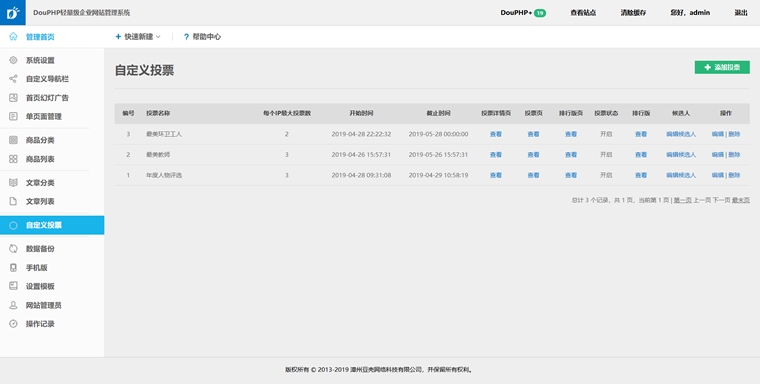Click 编辑候选人 for 最美环卫工人
Viewport: 760px width, 384px height.
[681, 134]
